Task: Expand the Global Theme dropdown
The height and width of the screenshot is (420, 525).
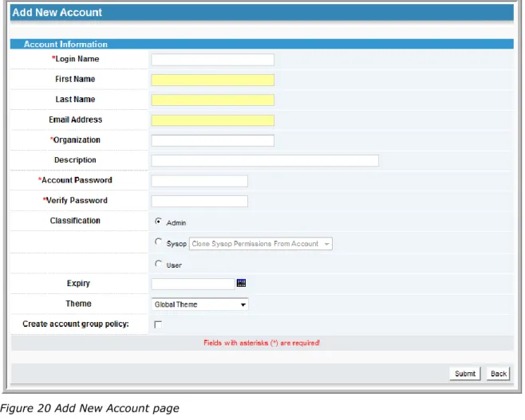Action: click(x=200, y=304)
